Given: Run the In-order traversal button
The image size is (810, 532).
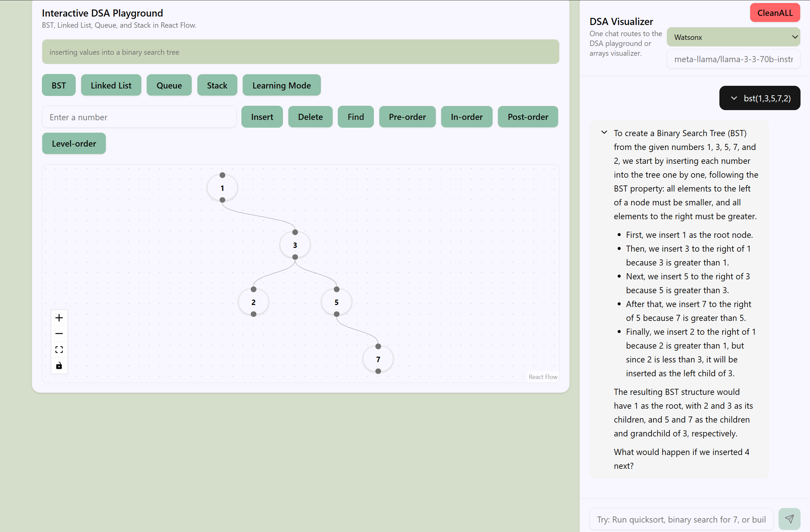Looking at the screenshot, I should click(x=466, y=117).
